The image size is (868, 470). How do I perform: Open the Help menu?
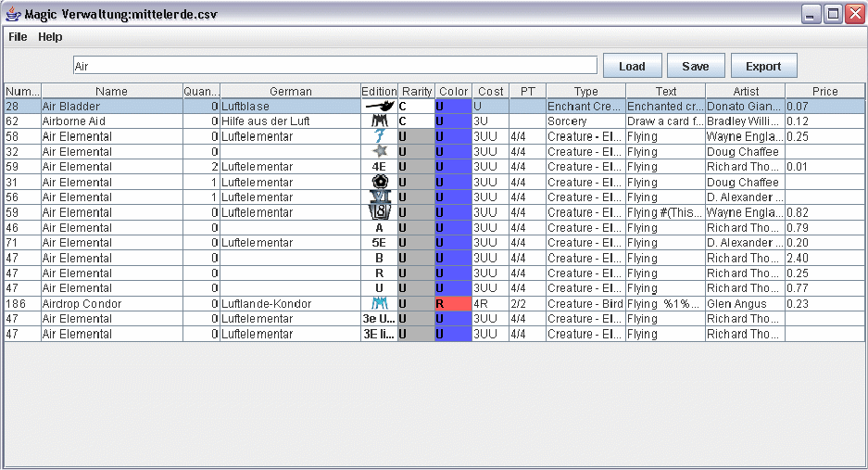click(x=50, y=37)
